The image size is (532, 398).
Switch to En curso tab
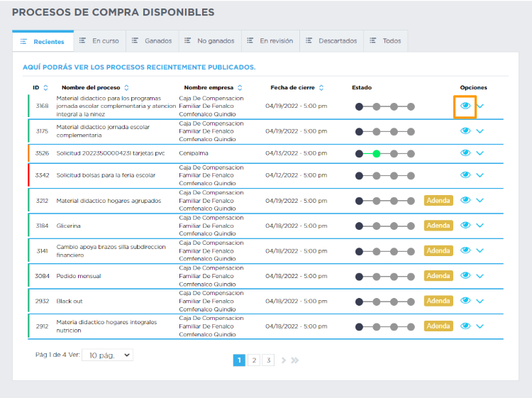[100, 40]
